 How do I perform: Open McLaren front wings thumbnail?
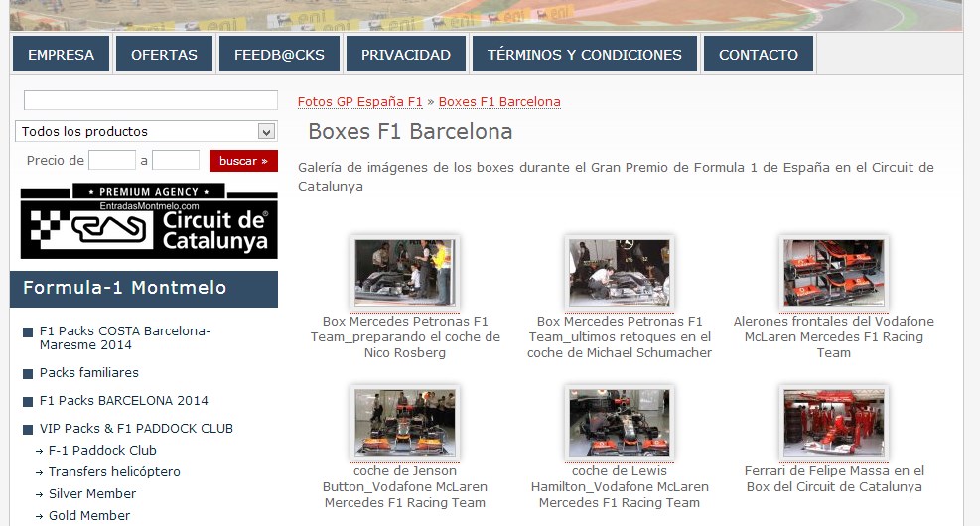[x=834, y=273]
